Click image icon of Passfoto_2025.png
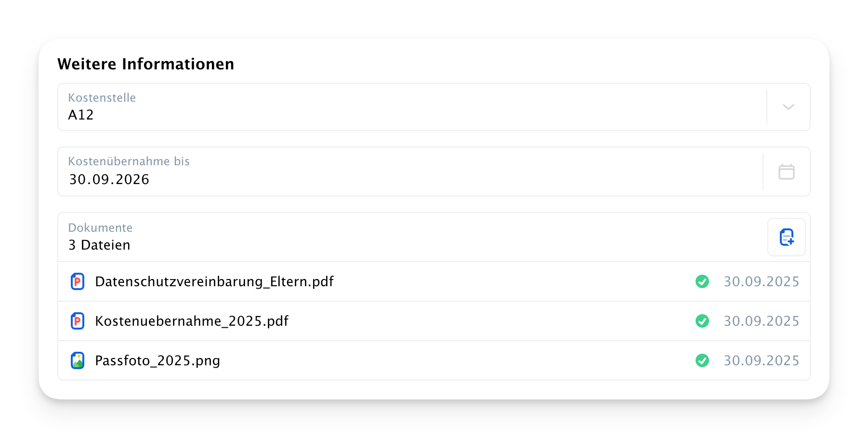868x438 pixels. [x=78, y=360]
